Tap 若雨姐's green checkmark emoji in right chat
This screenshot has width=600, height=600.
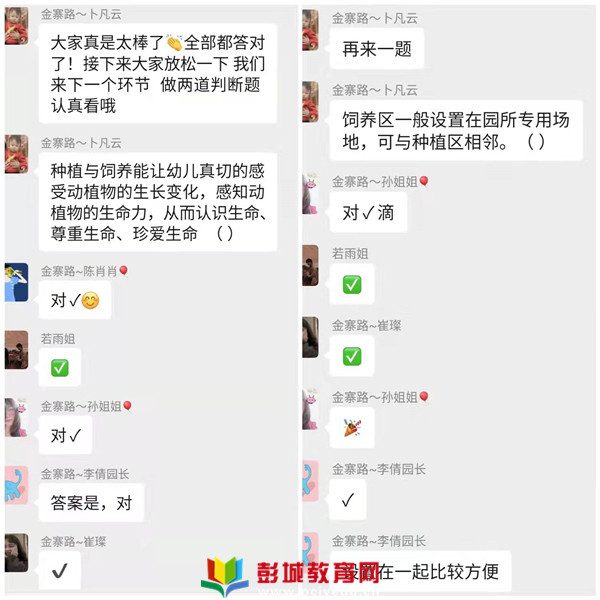[x=352, y=284]
